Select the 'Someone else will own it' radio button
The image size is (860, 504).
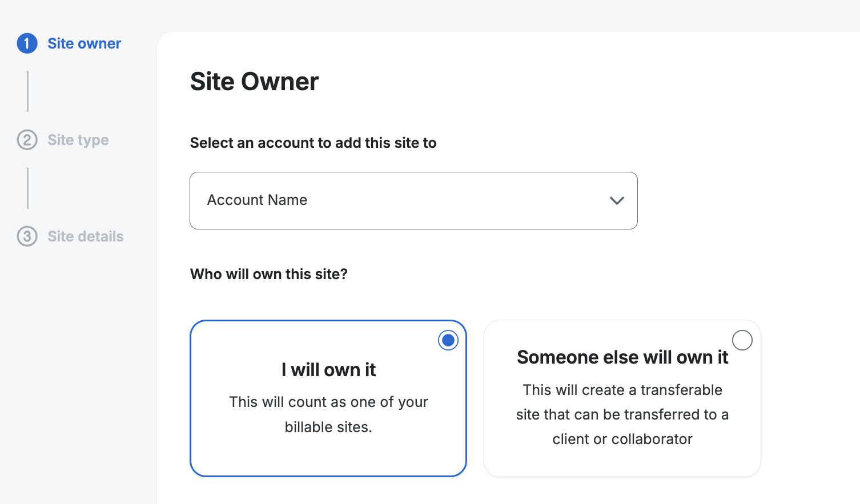[742, 340]
